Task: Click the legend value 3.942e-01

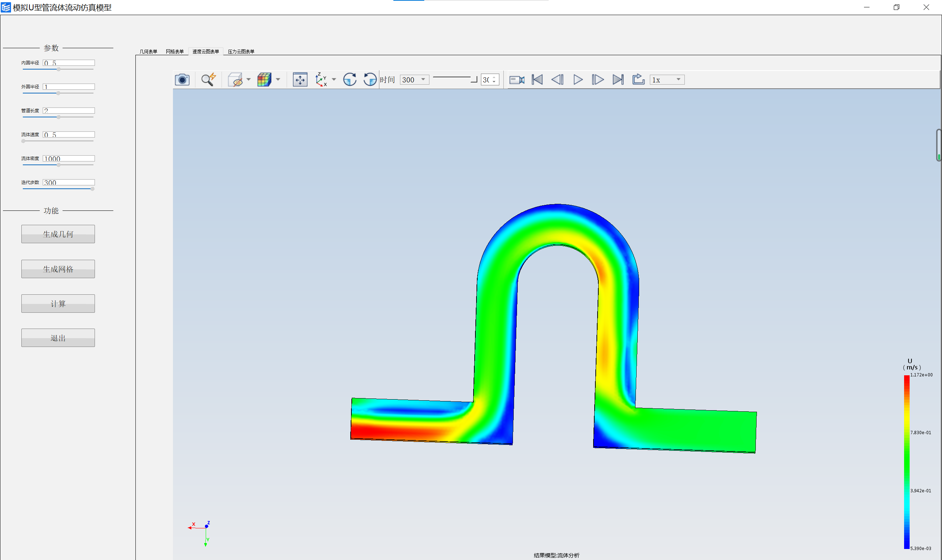Action: pos(921,490)
